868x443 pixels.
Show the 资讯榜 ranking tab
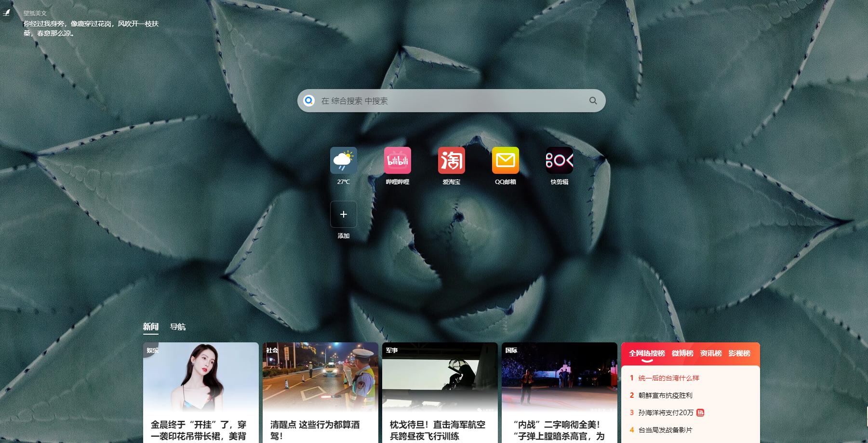(711, 353)
